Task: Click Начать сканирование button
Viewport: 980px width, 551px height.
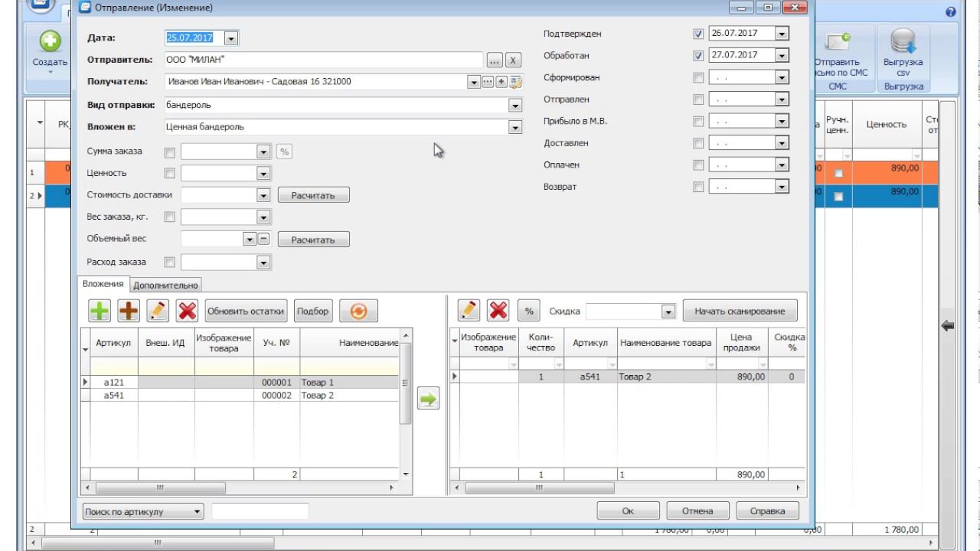Action: pos(740,311)
